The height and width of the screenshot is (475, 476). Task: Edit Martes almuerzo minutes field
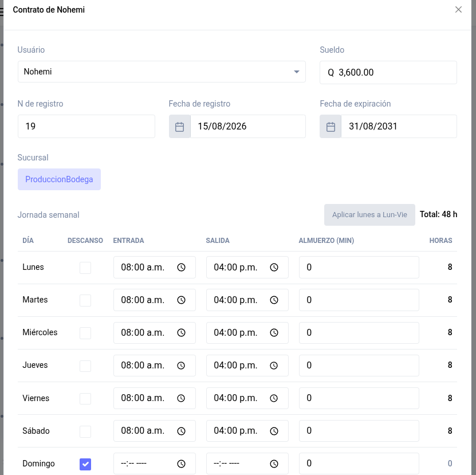359,300
